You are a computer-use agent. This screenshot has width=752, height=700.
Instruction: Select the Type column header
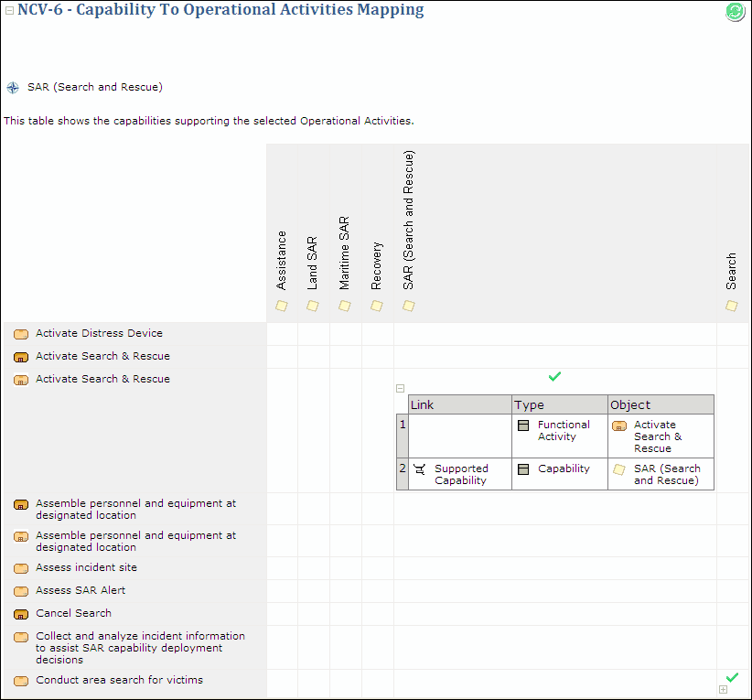[559, 404]
